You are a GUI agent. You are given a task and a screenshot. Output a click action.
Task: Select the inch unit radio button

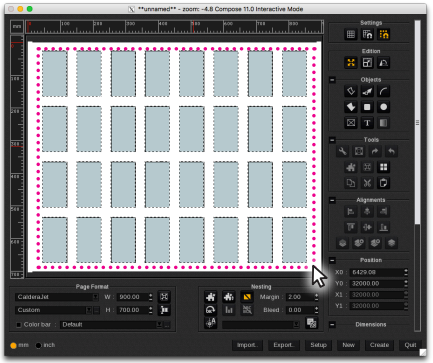[39, 345]
